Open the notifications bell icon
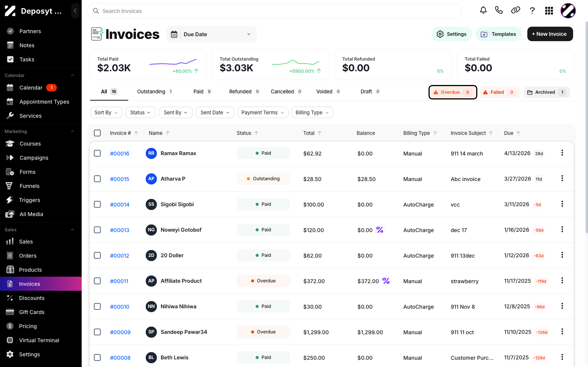 click(x=483, y=10)
